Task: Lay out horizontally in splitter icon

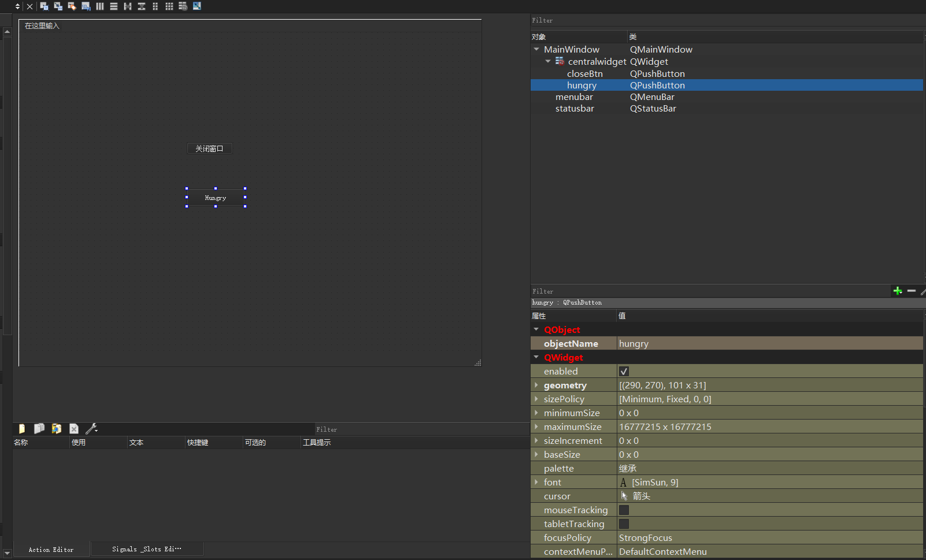Action: 127,6
